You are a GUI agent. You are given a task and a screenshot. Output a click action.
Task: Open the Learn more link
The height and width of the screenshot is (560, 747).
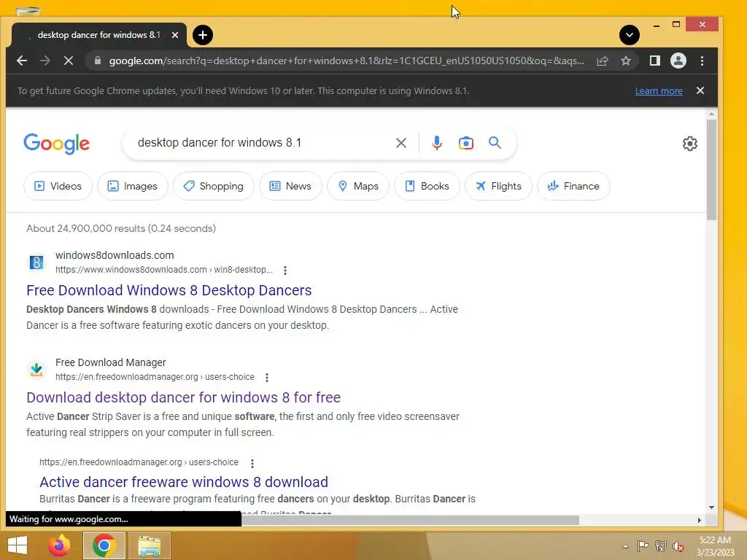pos(659,90)
